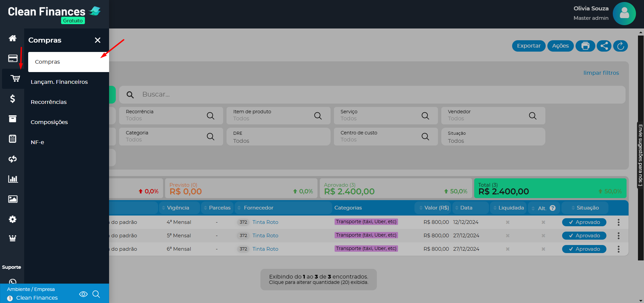
Task: Open the Ações dropdown button
Action: pos(560,46)
